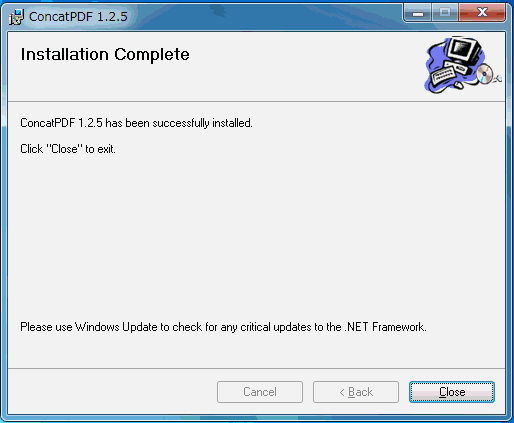Click the Close button to exit installer
Image resolution: width=514 pixels, height=423 pixels.
(452, 392)
